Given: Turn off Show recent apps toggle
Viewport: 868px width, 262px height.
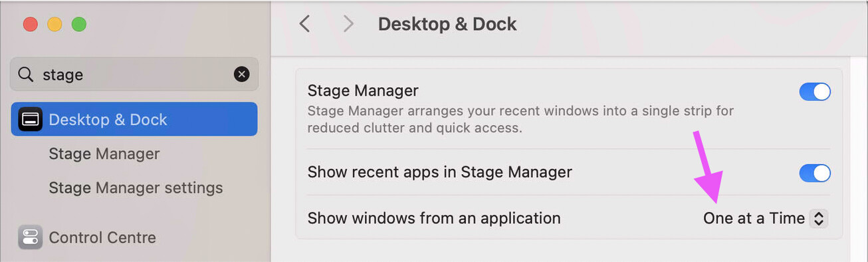Looking at the screenshot, I should 815,174.
